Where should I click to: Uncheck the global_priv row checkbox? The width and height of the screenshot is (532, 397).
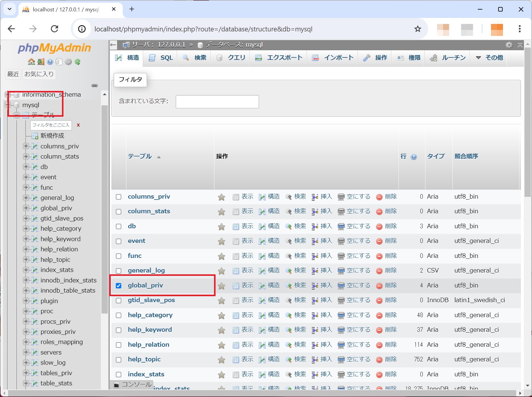119,286
